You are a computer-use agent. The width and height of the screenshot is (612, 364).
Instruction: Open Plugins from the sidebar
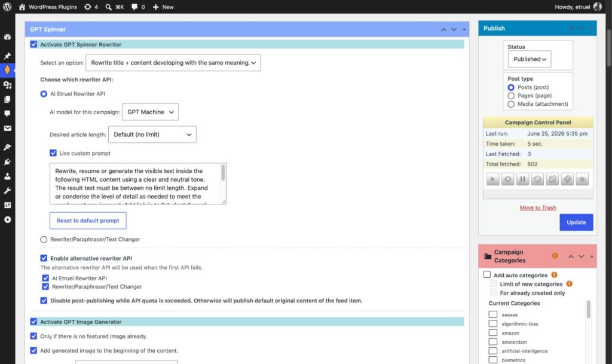click(x=7, y=161)
